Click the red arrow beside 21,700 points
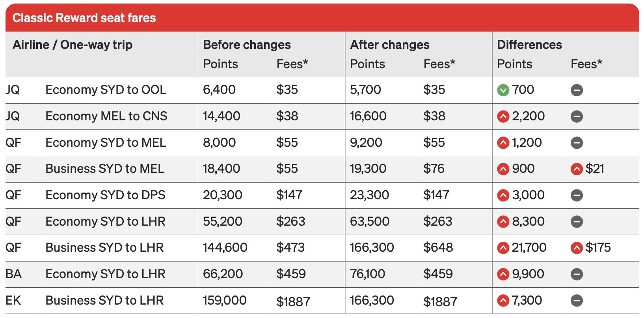 coord(503,248)
